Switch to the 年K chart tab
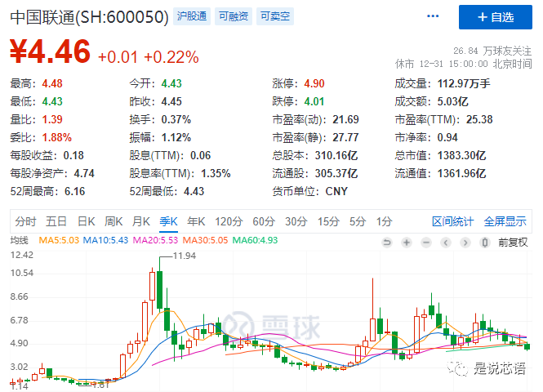Viewport: 543px width, 392px height. click(x=196, y=221)
